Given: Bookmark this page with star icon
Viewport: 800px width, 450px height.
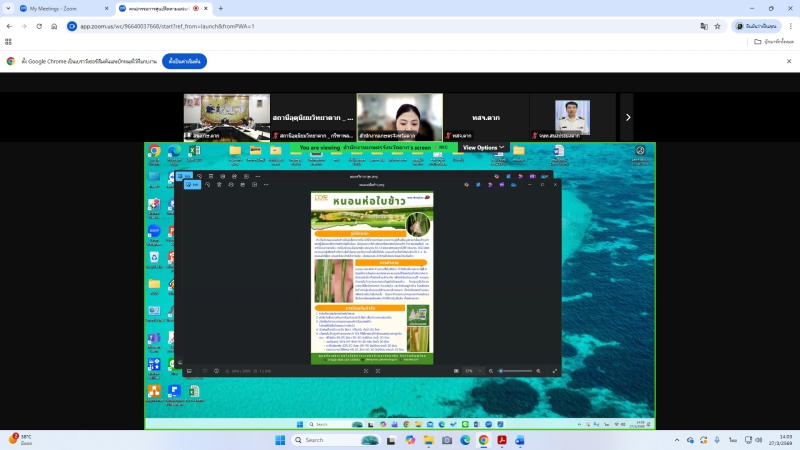Looking at the screenshot, I should (x=718, y=26).
